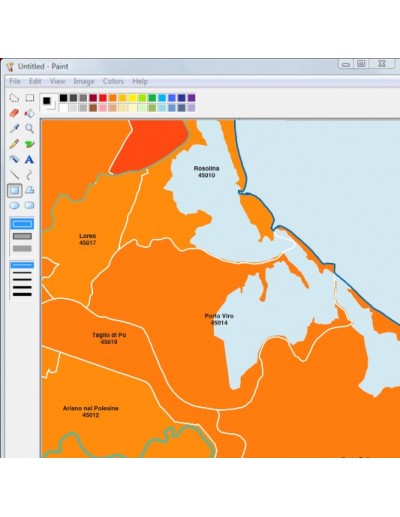Screen dimensions: 400x517
Task: Pick the white palette swatch
Action: [x=63, y=107]
